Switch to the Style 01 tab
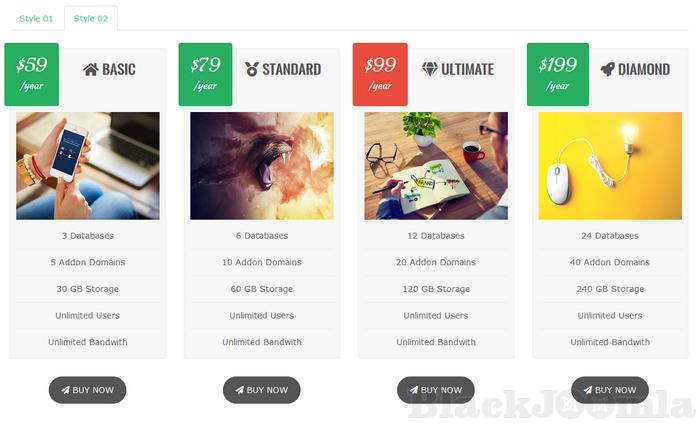Image resolution: width=700 pixels, height=424 pixels. coord(36,18)
